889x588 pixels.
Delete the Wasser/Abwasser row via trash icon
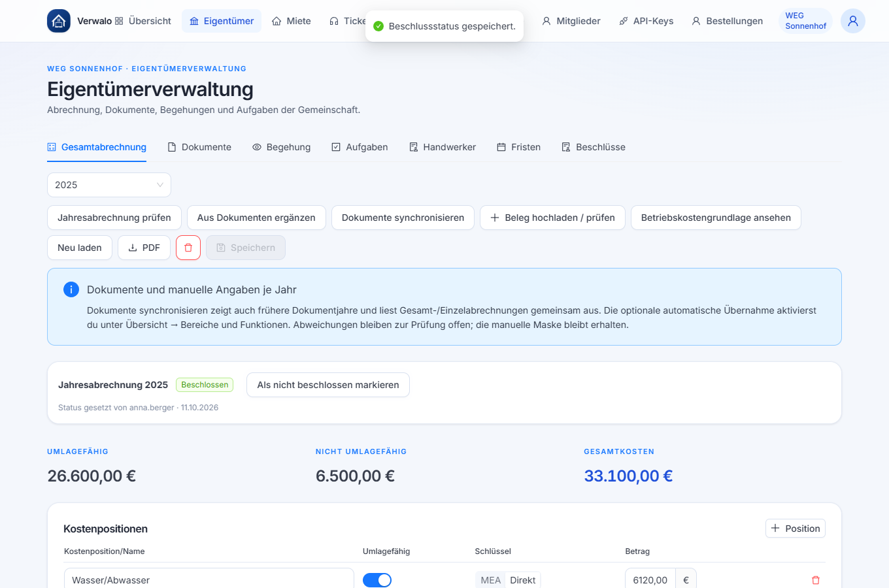click(x=816, y=580)
